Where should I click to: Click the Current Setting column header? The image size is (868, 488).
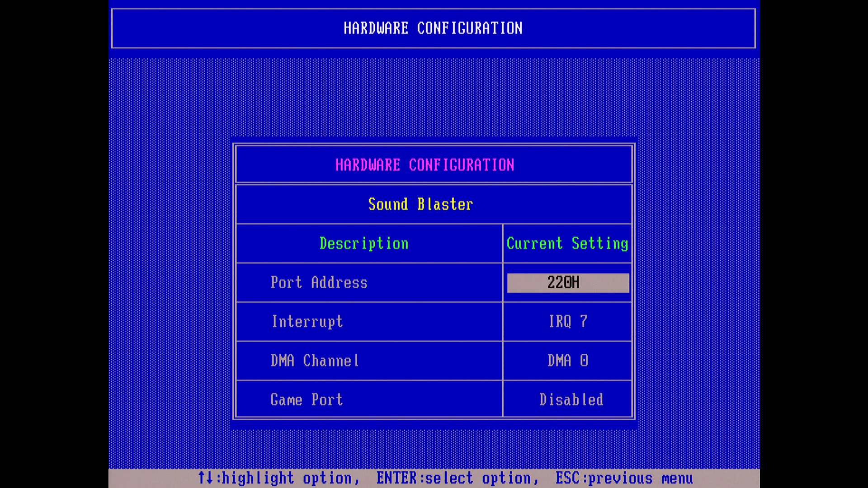pyautogui.click(x=567, y=244)
